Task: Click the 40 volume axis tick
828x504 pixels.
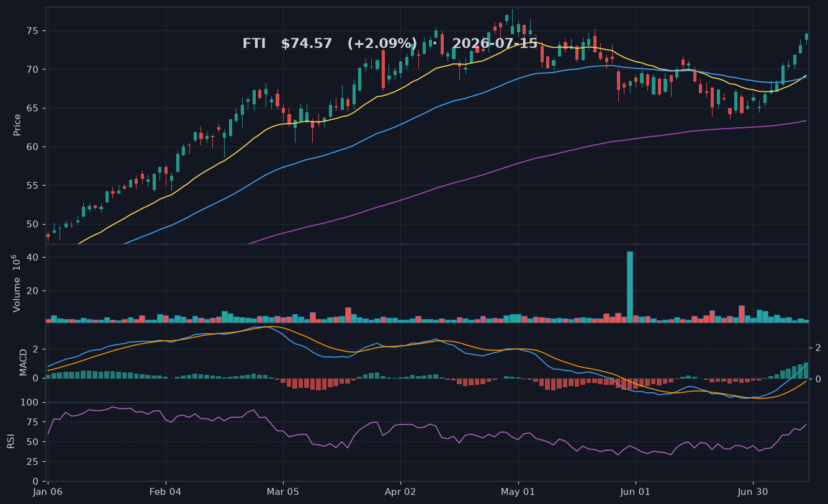Action: pos(34,258)
